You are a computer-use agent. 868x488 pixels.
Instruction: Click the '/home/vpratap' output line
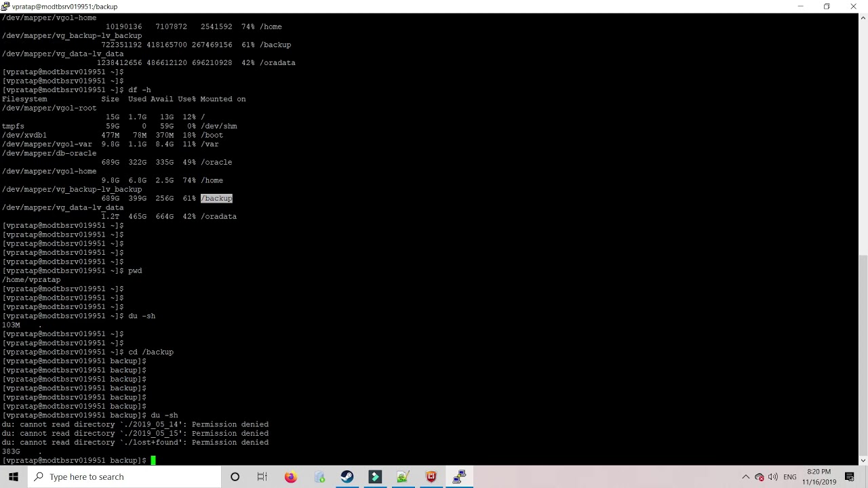click(31, 279)
